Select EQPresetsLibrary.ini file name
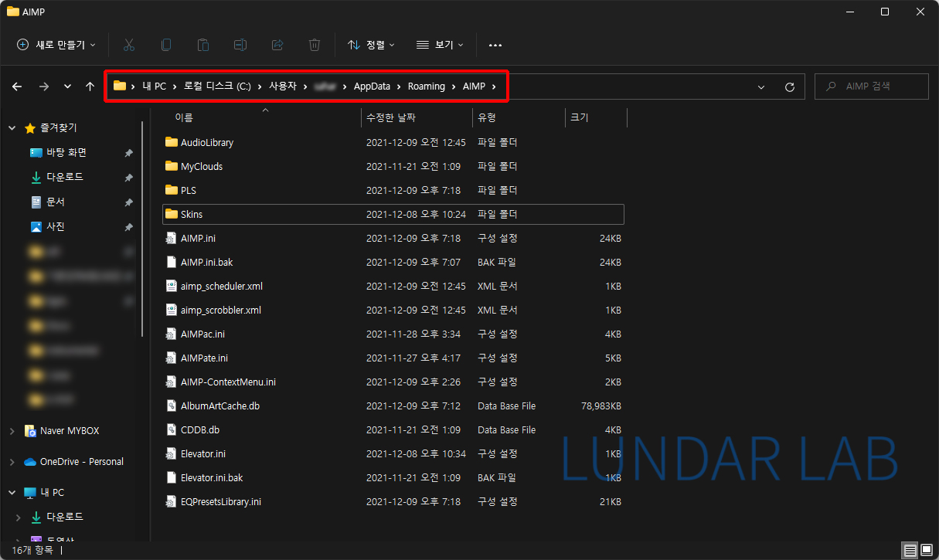 [221, 501]
